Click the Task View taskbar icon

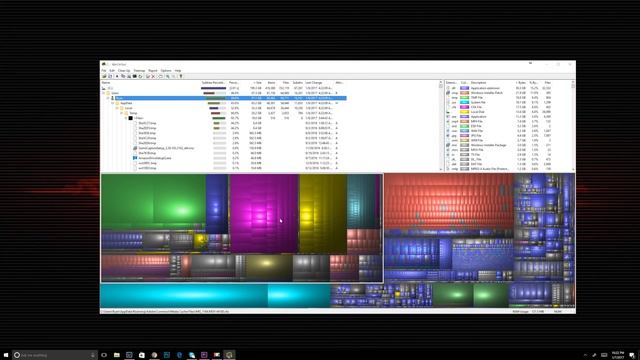pos(104,355)
